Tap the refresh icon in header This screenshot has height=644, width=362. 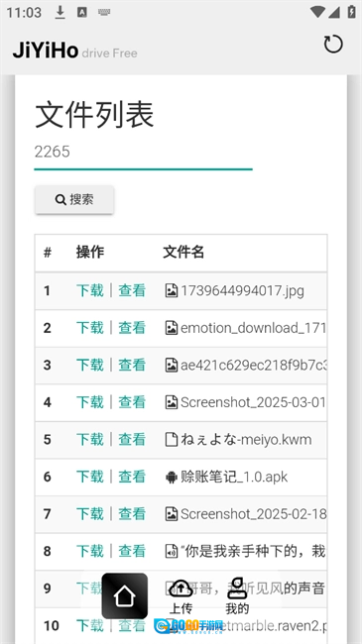[333, 45]
